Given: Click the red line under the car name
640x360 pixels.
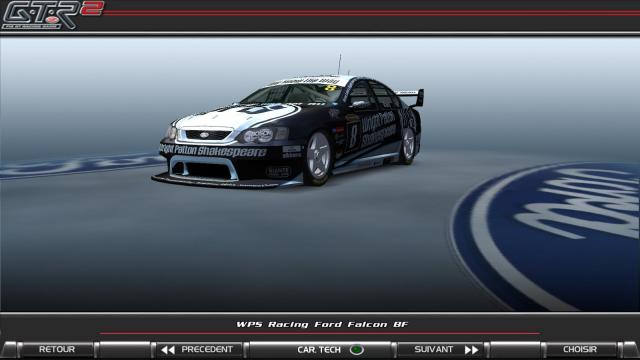Looking at the screenshot, I should pyautogui.click(x=320, y=333).
